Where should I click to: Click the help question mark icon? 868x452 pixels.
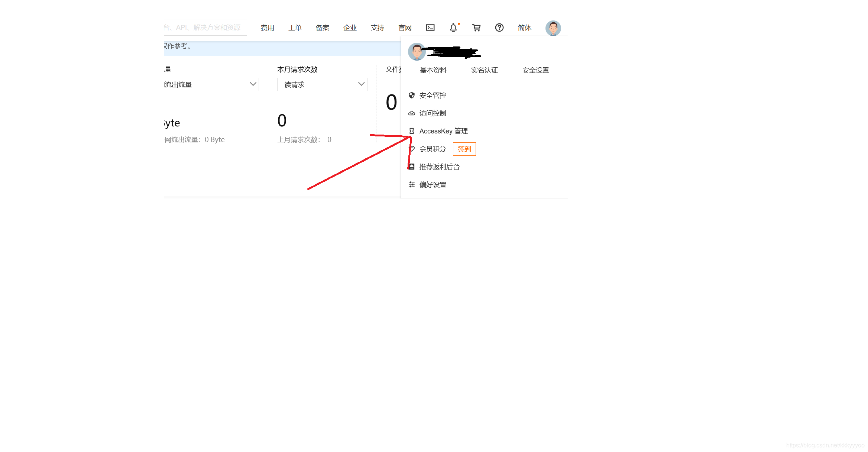point(499,28)
